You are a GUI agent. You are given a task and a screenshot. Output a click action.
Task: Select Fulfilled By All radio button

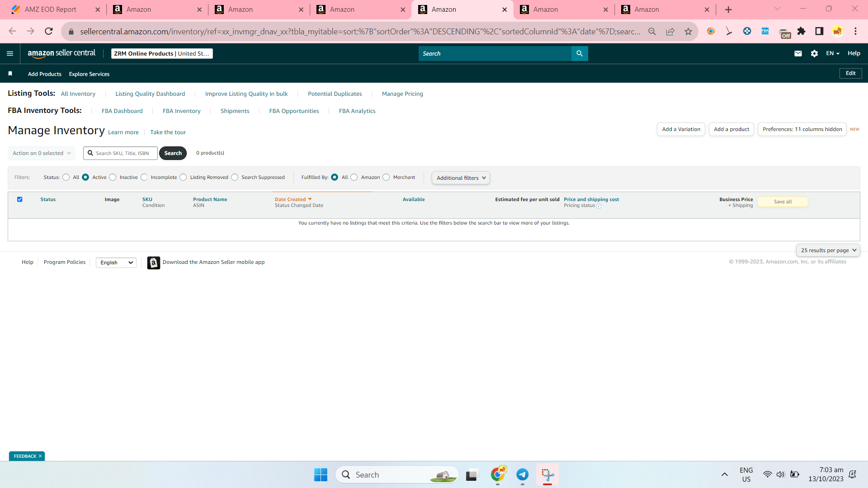pyautogui.click(x=335, y=177)
